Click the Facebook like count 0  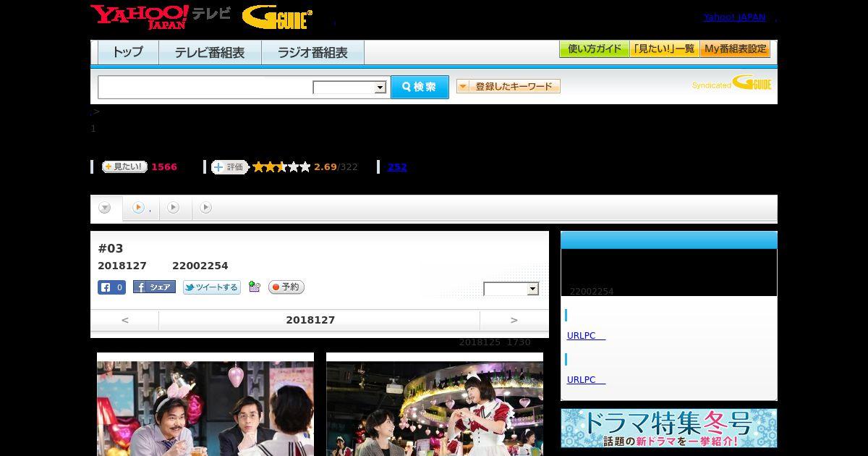click(112, 287)
